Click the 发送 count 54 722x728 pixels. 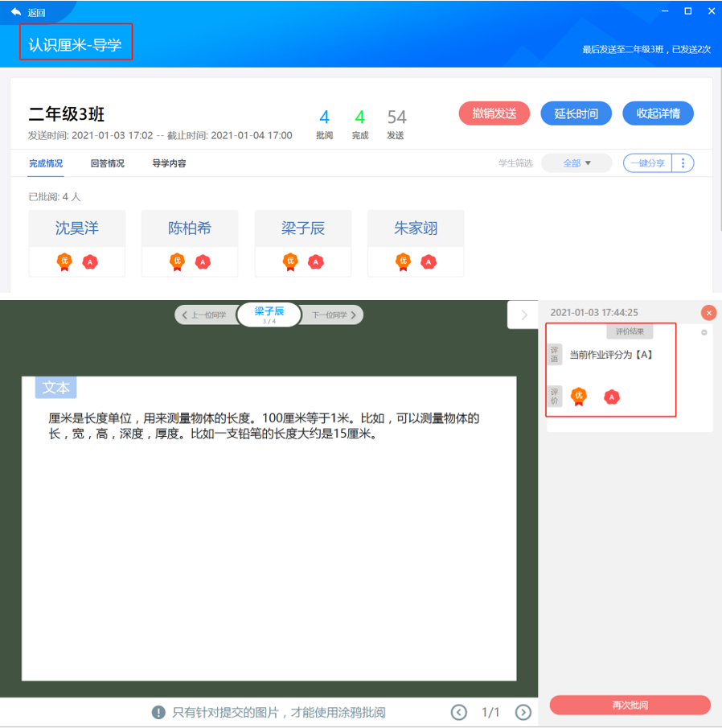(x=396, y=117)
